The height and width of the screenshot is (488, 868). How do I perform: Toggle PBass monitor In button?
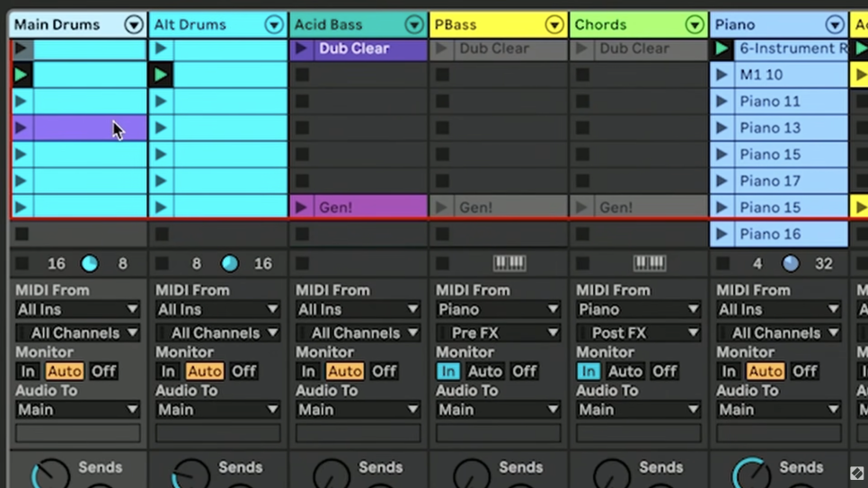[x=447, y=372]
